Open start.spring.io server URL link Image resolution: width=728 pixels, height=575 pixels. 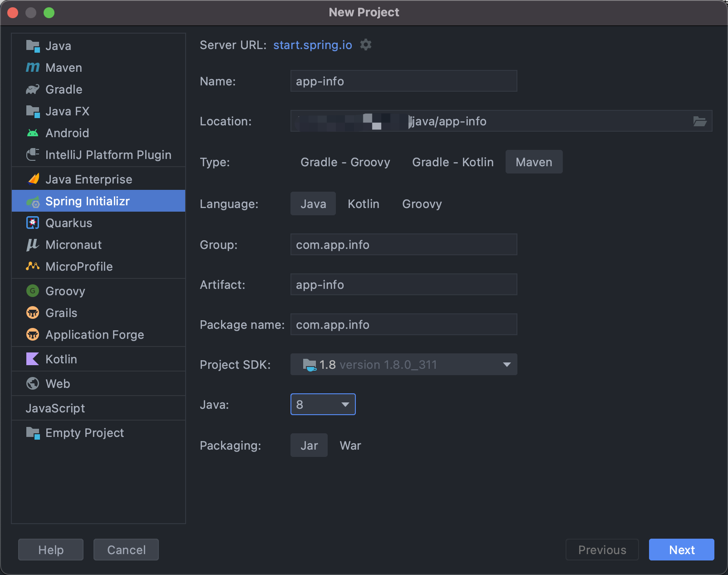click(313, 45)
